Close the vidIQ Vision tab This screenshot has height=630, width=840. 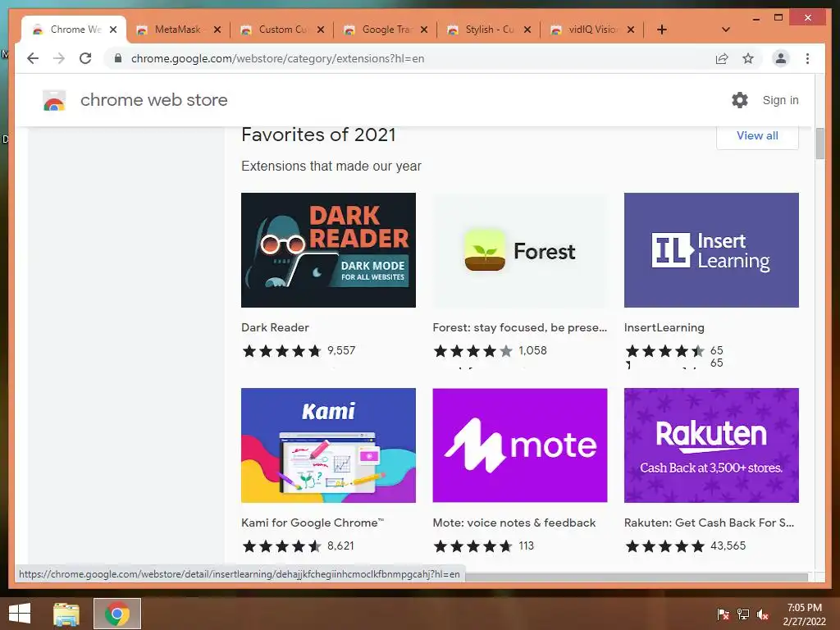[x=631, y=30]
